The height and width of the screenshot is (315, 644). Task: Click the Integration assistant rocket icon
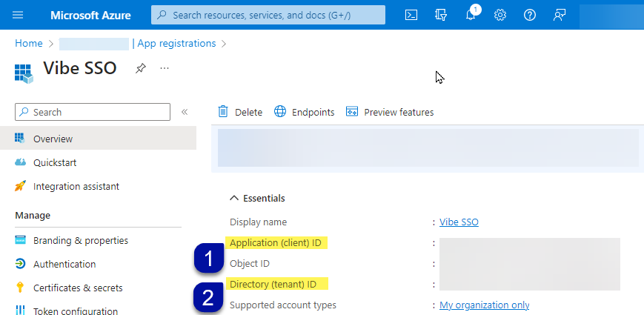click(x=20, y=186)
